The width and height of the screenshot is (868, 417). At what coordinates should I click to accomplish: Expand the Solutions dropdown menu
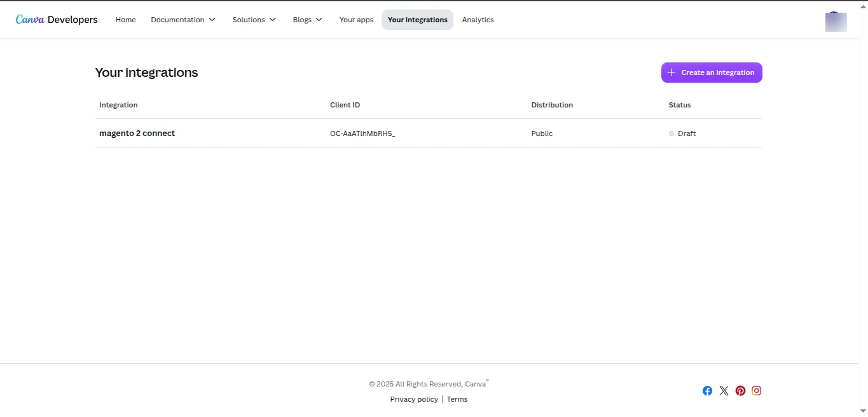click(x=254, y=20)
